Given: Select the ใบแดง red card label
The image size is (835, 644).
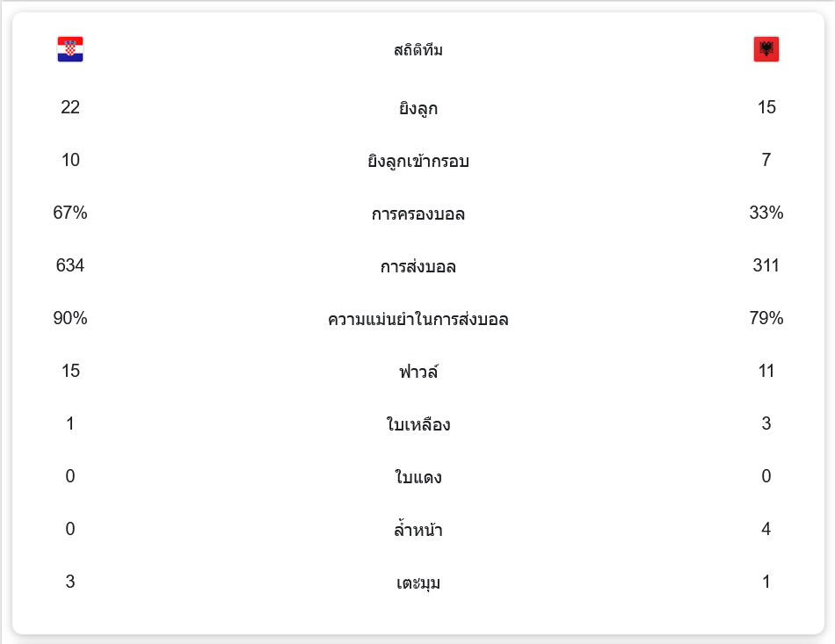Looking at the screenshot, I should [418, 477].
